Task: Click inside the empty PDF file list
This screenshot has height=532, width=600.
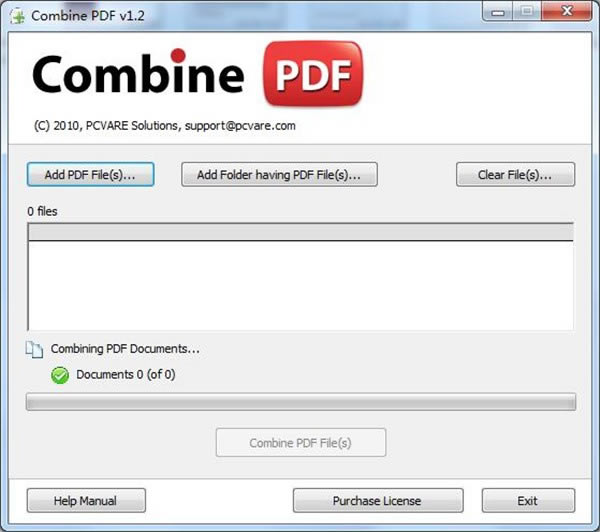Action: [x=301, y=286]
